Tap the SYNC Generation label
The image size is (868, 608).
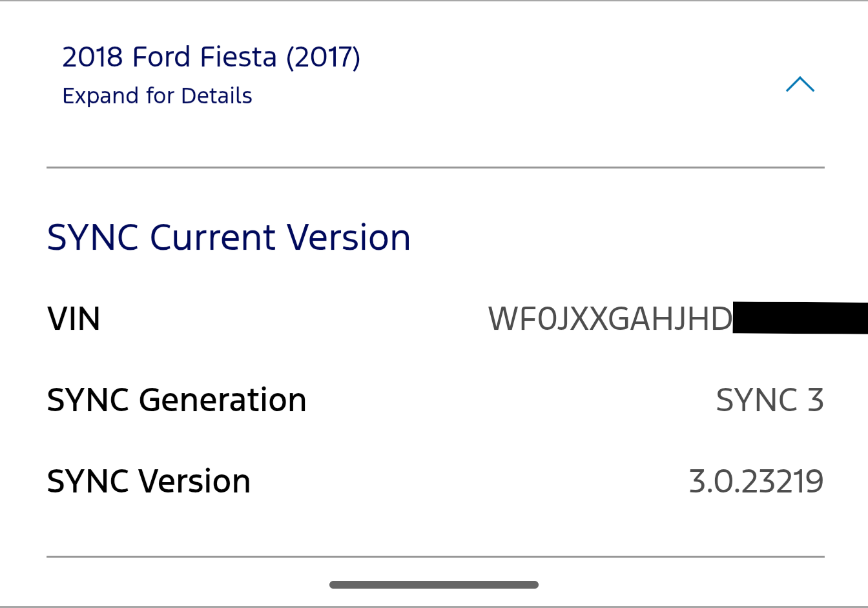176,400
